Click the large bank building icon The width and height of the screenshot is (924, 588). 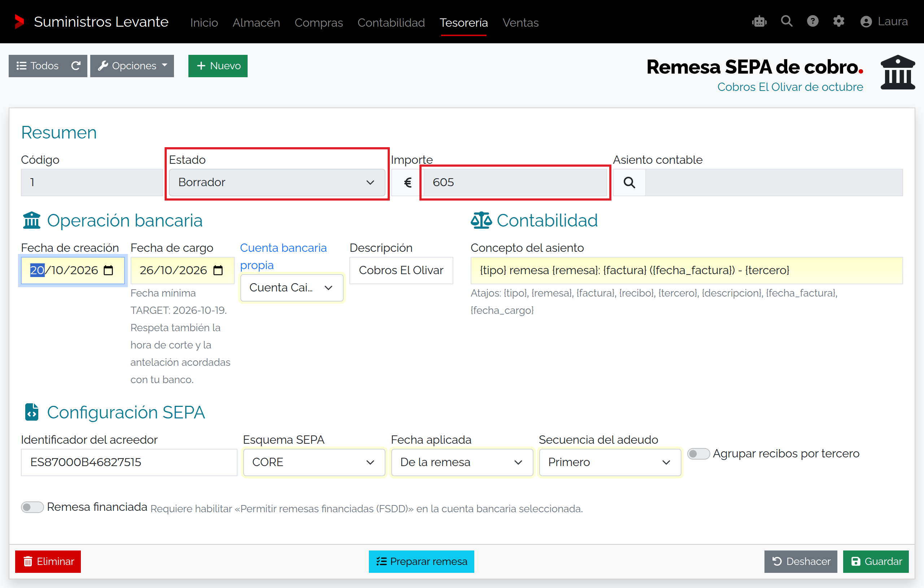click(898, 73)
